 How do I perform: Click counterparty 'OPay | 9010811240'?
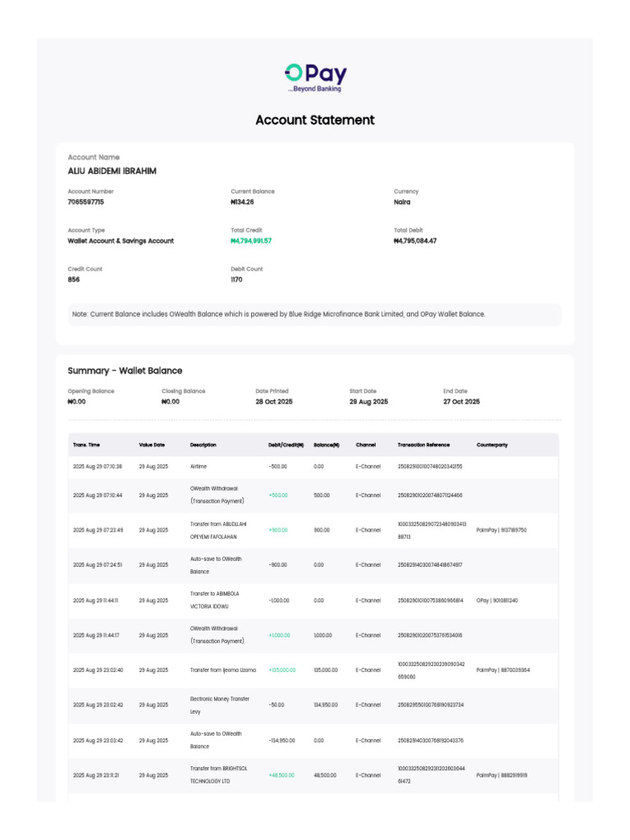496,600
